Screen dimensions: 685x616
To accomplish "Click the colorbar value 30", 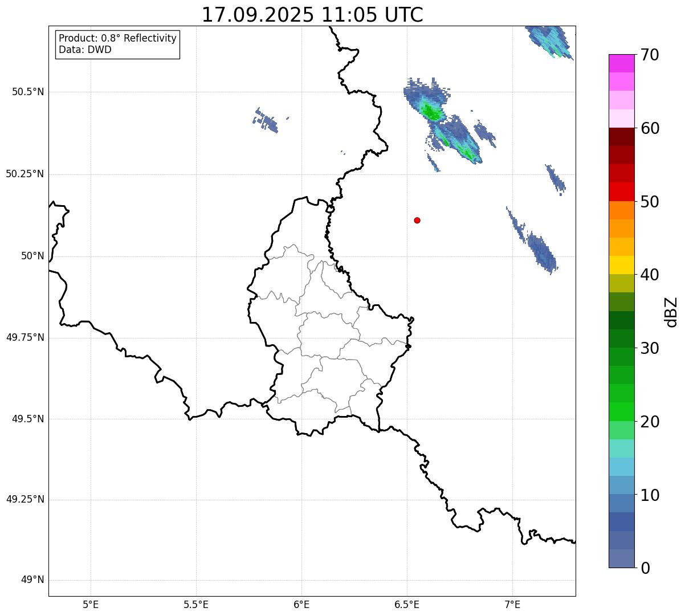I will point(650,348).
